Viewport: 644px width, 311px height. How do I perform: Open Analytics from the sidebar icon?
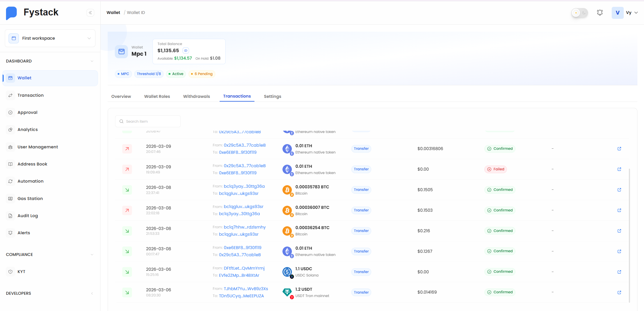point(11,129)
